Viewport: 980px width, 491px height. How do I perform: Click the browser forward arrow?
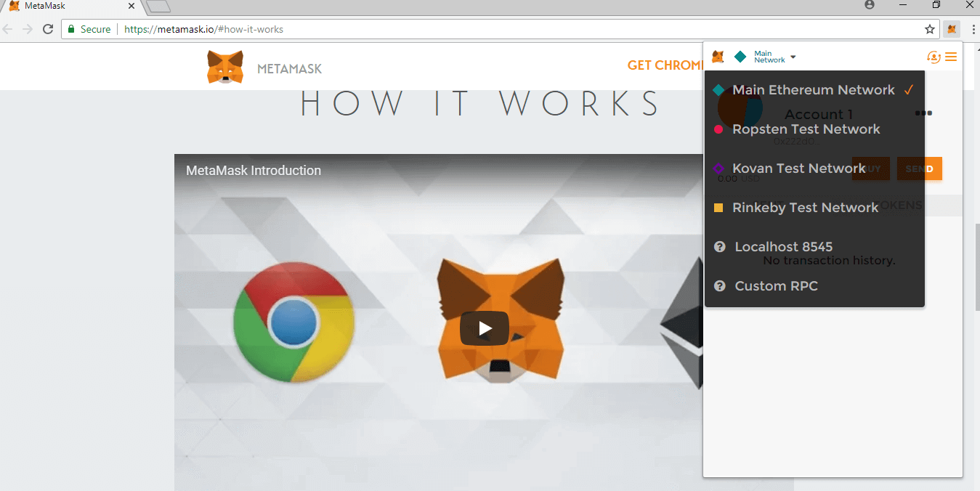click(28, 29)
